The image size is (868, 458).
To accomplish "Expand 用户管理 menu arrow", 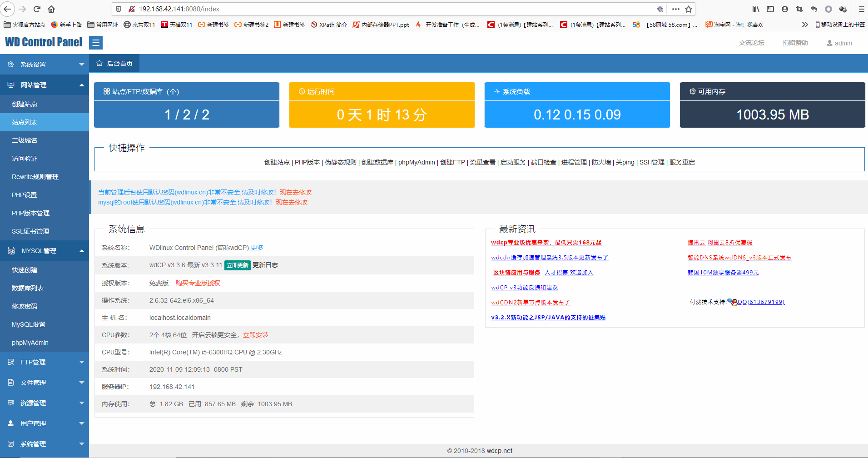I will 82,423.
